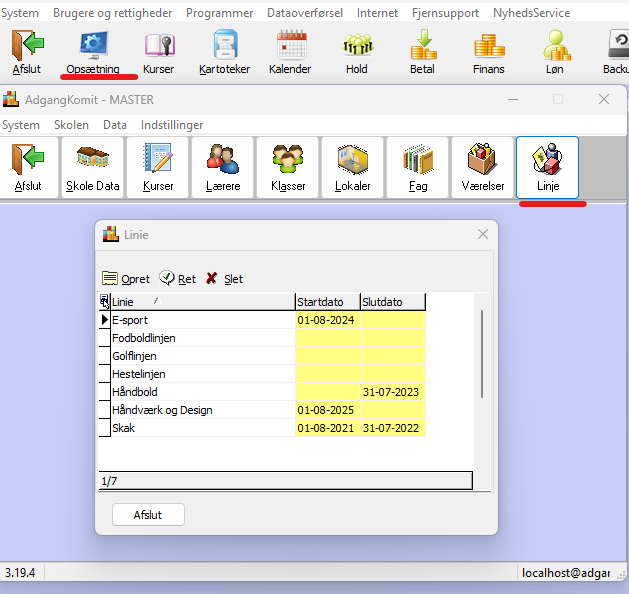Click startdato 01-08-2025 cell
Viewport: 629px width, 594px height.
pos(328,410)
